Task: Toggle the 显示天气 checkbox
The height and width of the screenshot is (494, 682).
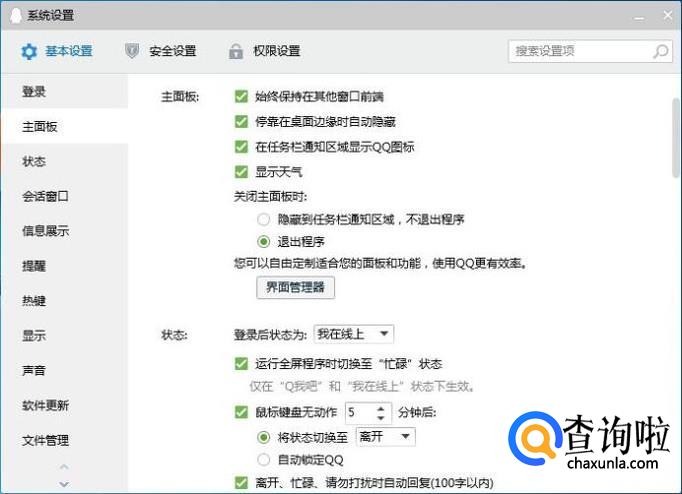Action: (240, 171)
